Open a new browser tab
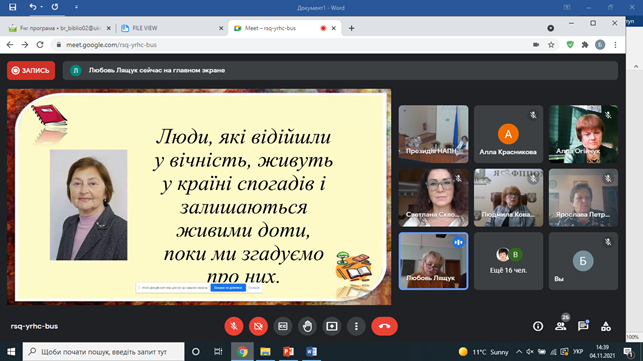Image resolution: width=643 pixels, height=361 pixels. point(351,28)
